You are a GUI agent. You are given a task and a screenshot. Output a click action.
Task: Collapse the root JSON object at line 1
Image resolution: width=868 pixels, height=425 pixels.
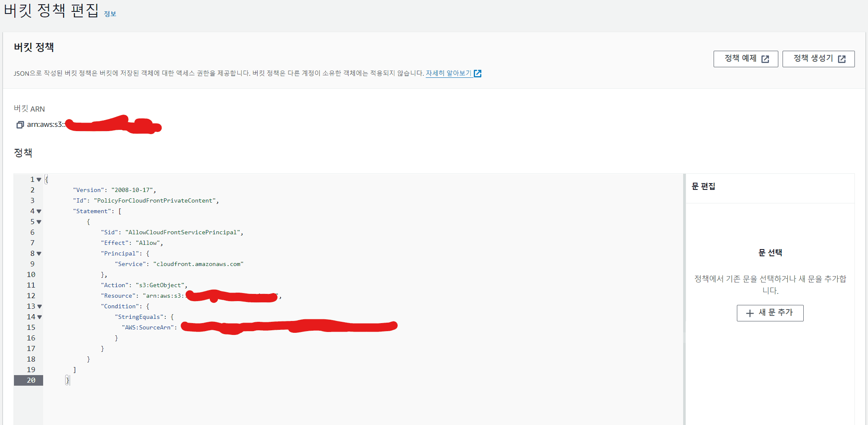tap(39, 180)
